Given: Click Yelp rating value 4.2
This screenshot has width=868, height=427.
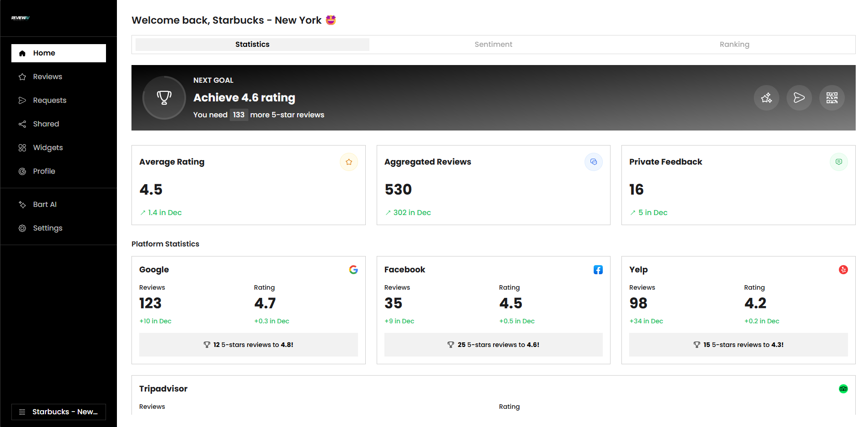Looking at the screenshot, I should pos(755,303).
